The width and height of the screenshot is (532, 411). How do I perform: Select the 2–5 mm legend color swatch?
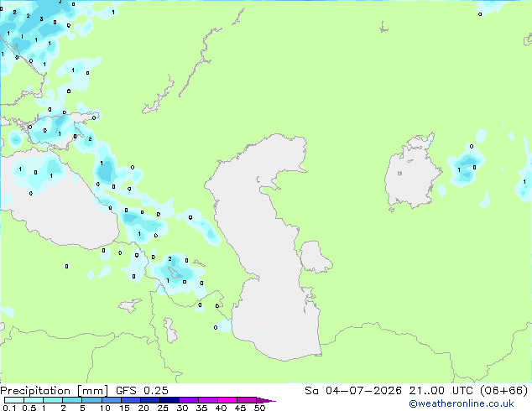point(72,400)
